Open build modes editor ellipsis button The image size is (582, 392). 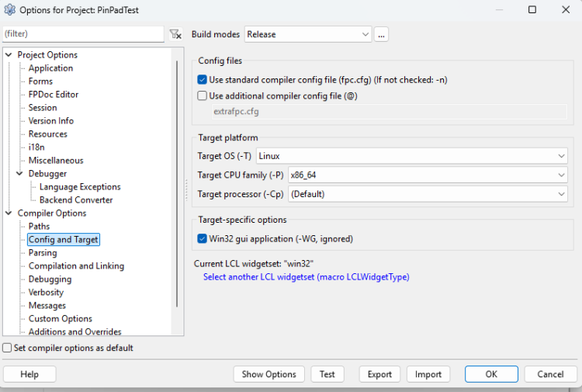click(381, 34)
